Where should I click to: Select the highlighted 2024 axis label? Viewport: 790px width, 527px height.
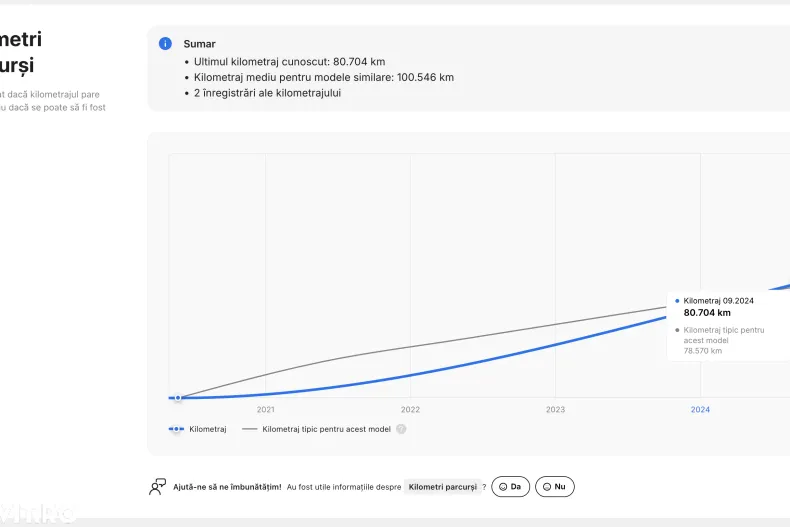coord(700,410)
